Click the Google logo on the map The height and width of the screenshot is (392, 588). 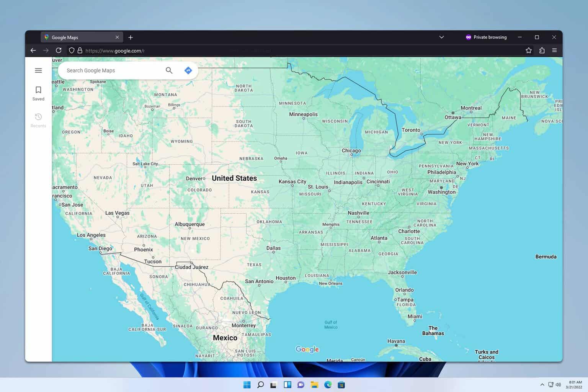307,349
